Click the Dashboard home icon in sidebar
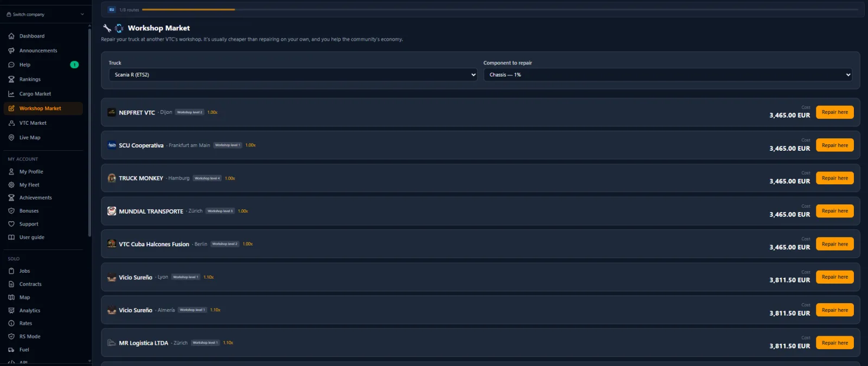This screenshot has width=868, height=366. coord(11,36)
